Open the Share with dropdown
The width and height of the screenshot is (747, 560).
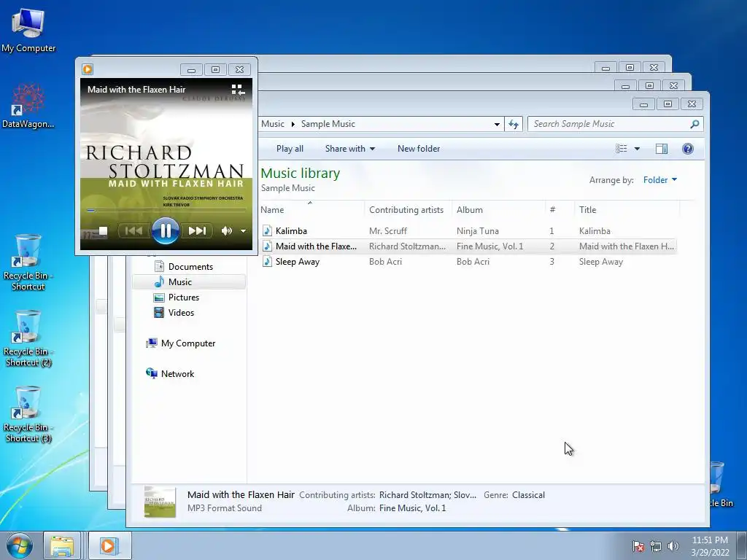tap(349, 149)
